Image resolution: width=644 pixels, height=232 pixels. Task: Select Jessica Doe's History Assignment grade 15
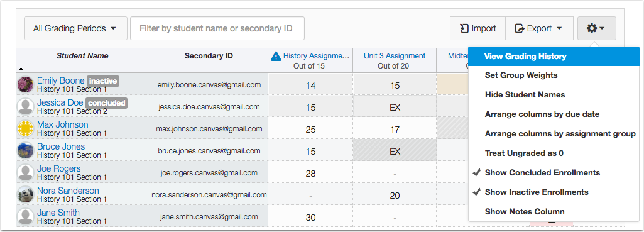pyautogui.click(x=310, y=107)
